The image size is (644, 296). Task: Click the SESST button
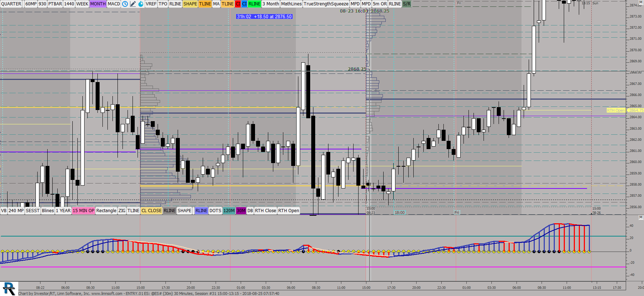click(33, 211)
